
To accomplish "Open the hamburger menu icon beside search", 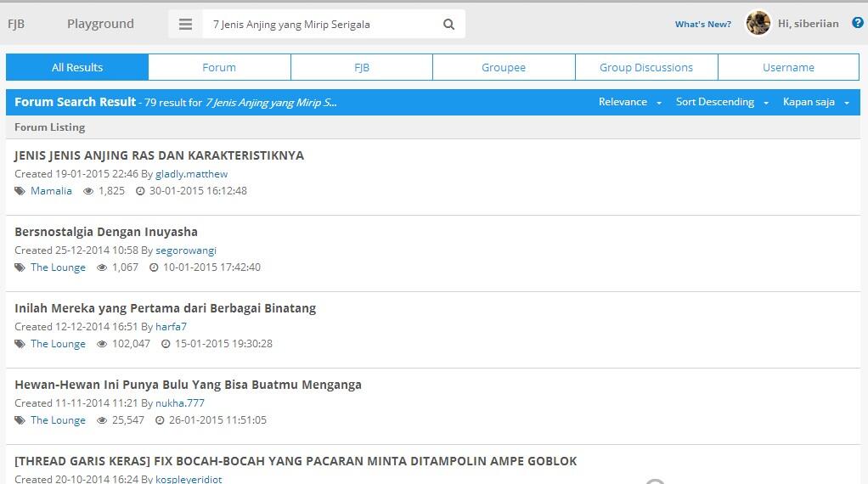I will [185, 25].
